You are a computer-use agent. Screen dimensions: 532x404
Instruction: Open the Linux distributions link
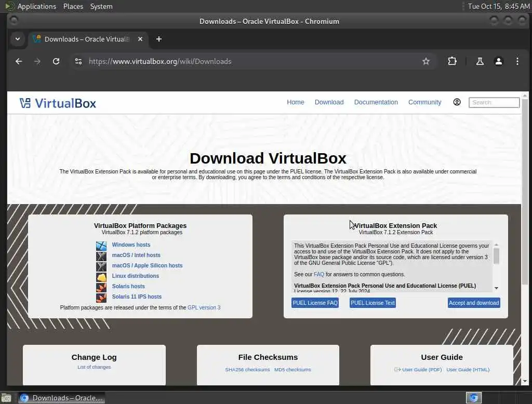[136, 276]
